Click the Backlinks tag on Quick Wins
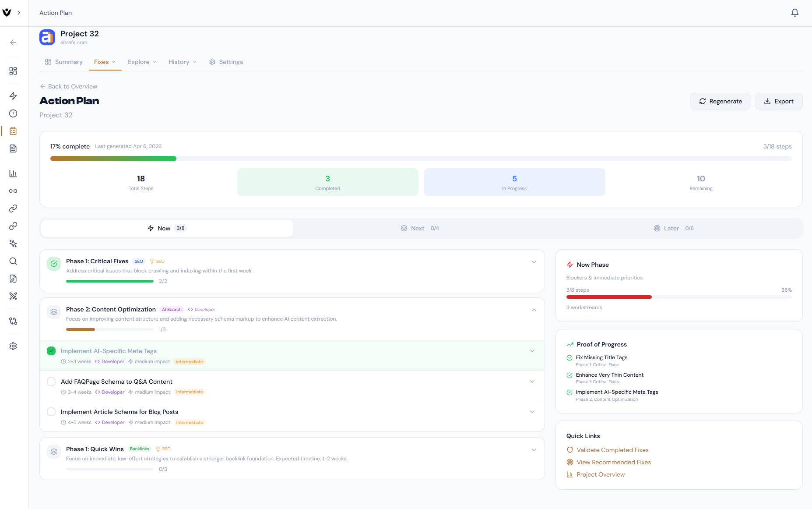 click(140, 449)
